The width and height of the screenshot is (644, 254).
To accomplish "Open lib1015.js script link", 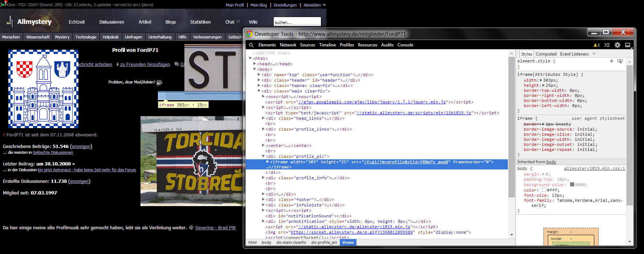I will [414, 113].
